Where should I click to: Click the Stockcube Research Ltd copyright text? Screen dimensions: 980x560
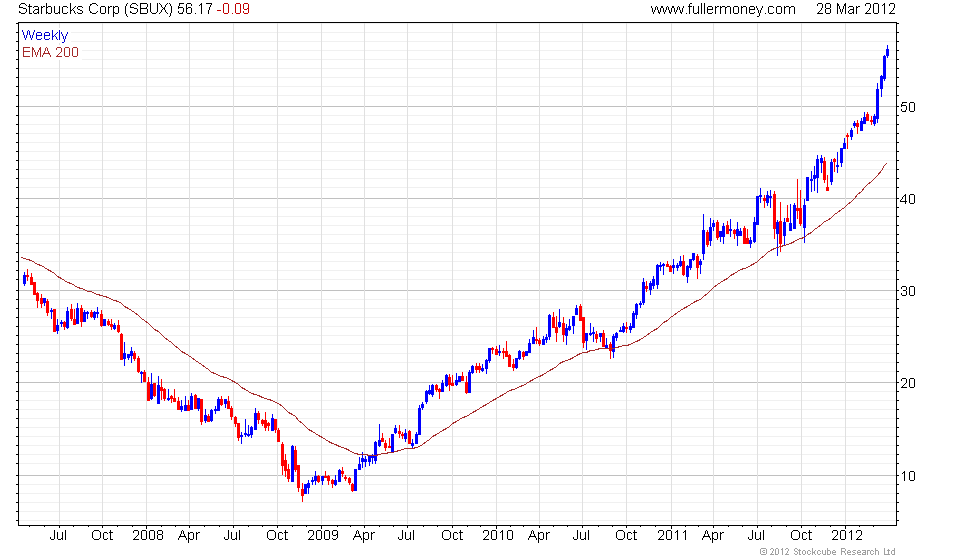(x=828, y=552)
